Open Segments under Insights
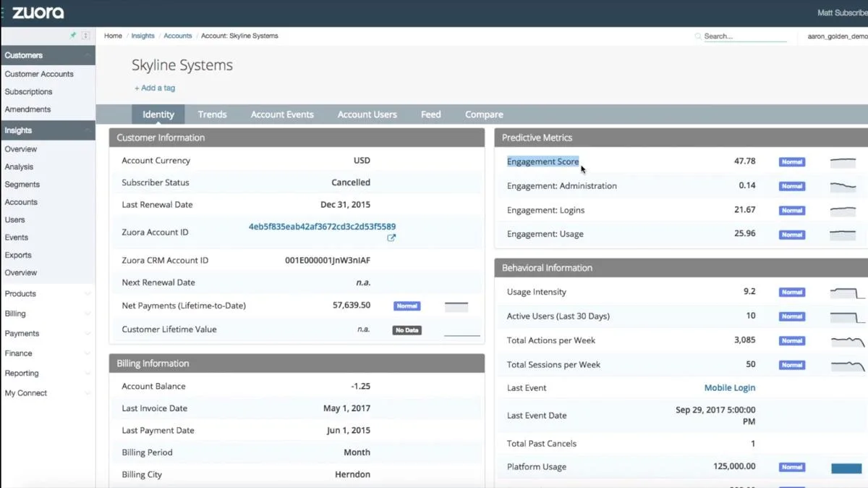Image resolution: width=868 pixels, height=488 pixels. pyautogui.click(x=22, y=185)
